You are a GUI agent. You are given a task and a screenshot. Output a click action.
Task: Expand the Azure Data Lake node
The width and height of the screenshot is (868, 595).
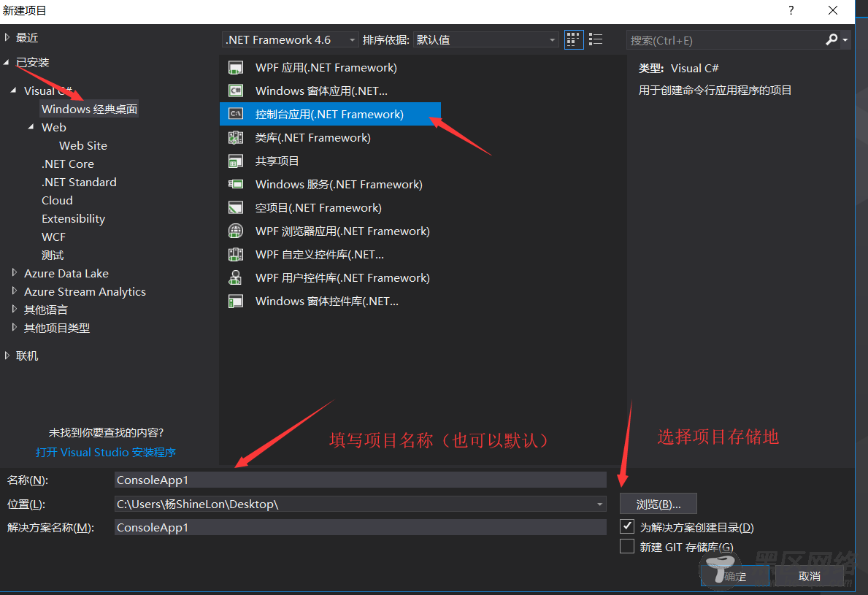[x=15, y=273]
